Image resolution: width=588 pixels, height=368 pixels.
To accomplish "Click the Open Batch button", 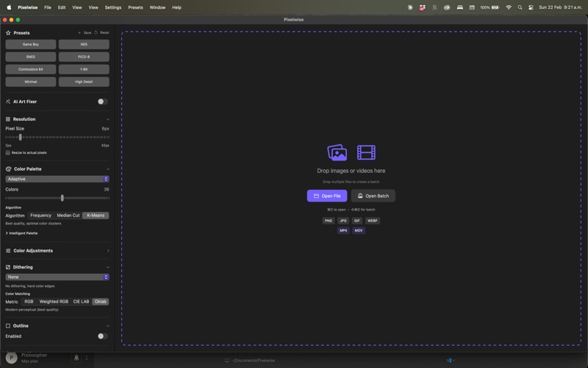I will point(373,196).
